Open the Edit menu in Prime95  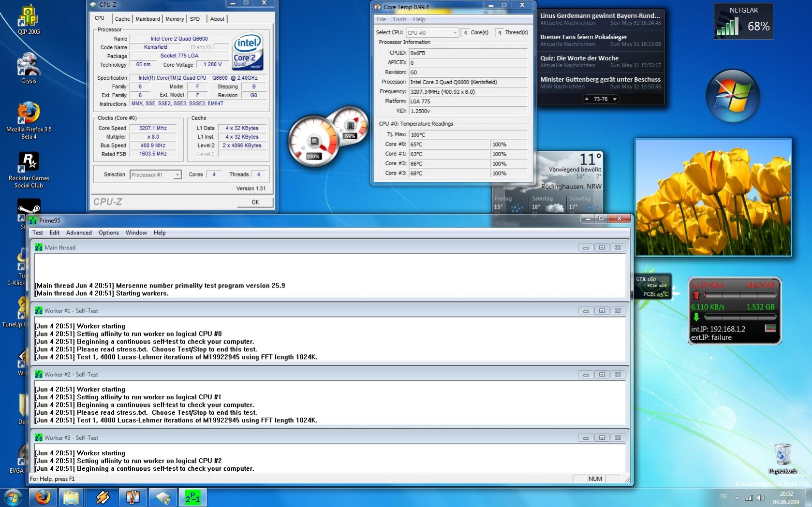pyautogui.click(x=55, y=232)
